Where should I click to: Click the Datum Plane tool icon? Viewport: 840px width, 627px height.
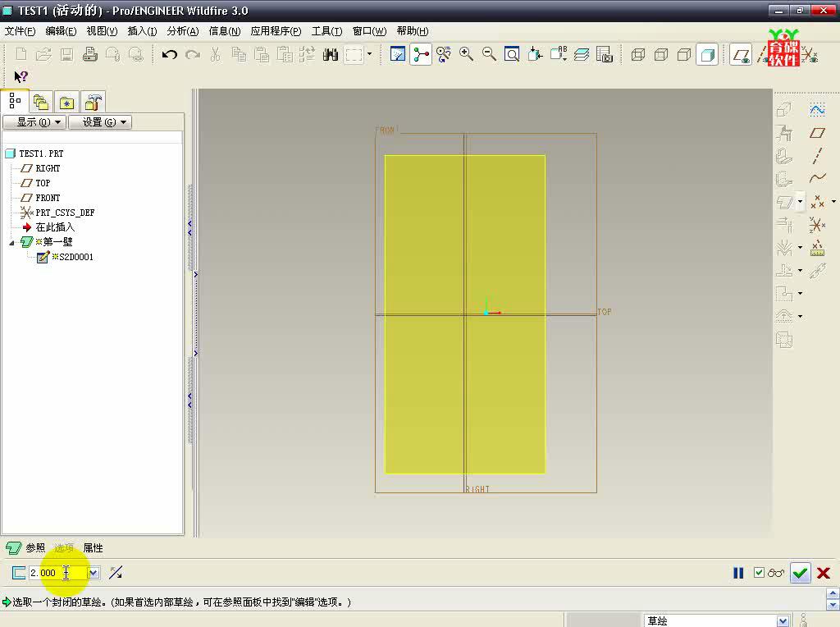tap(818, 133)
